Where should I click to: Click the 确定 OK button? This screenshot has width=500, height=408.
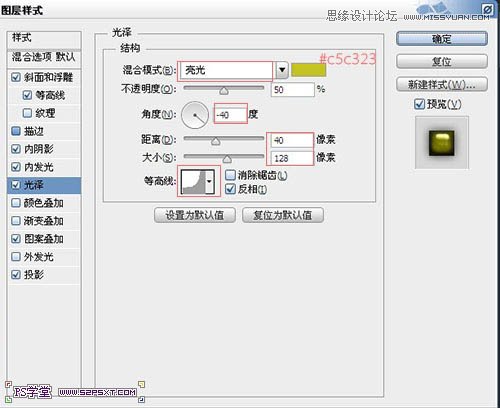[x=442, y=39]
